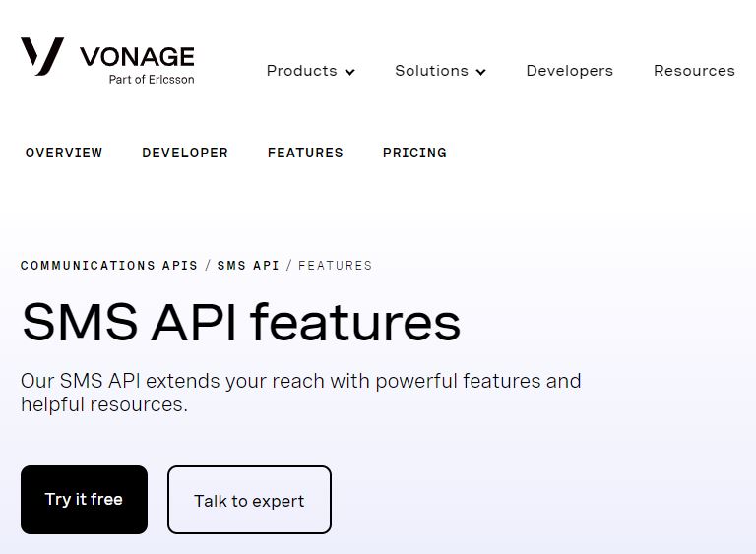Click the FEATURES breadcrumb item

point(336,266)
